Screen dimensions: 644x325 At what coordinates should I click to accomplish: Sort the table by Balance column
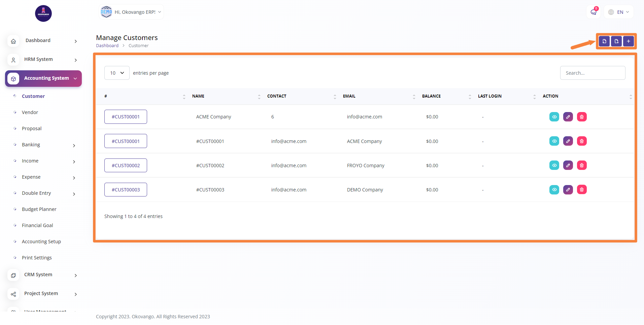431,96
